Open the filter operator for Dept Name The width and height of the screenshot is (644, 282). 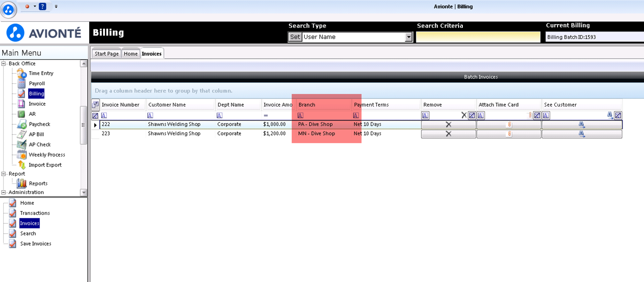[220, 115]
